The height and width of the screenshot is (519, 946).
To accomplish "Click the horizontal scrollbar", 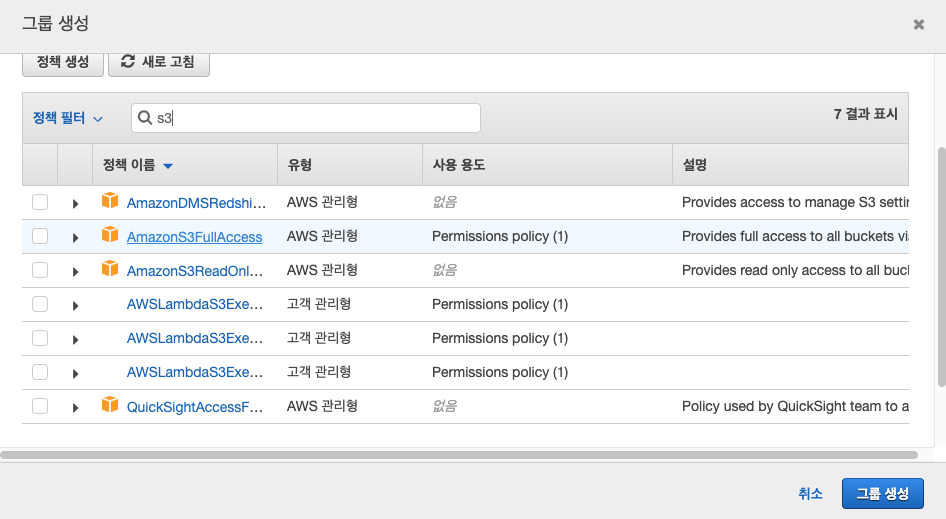I will tap(459, 455).
